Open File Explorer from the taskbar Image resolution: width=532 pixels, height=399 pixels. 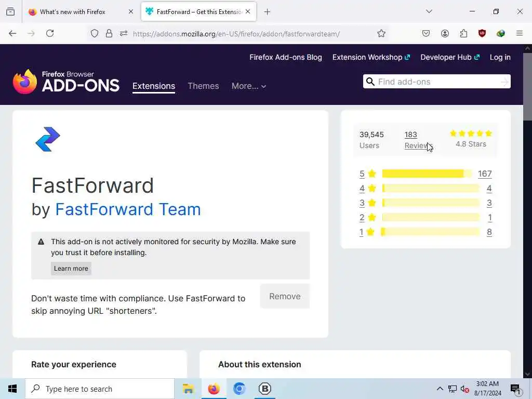[x=188, y=389]
